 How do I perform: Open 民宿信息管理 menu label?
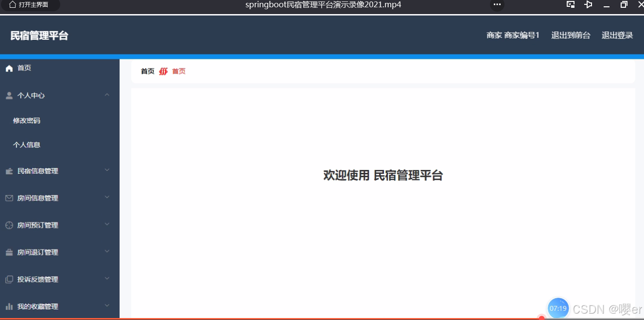pos(38,171)
